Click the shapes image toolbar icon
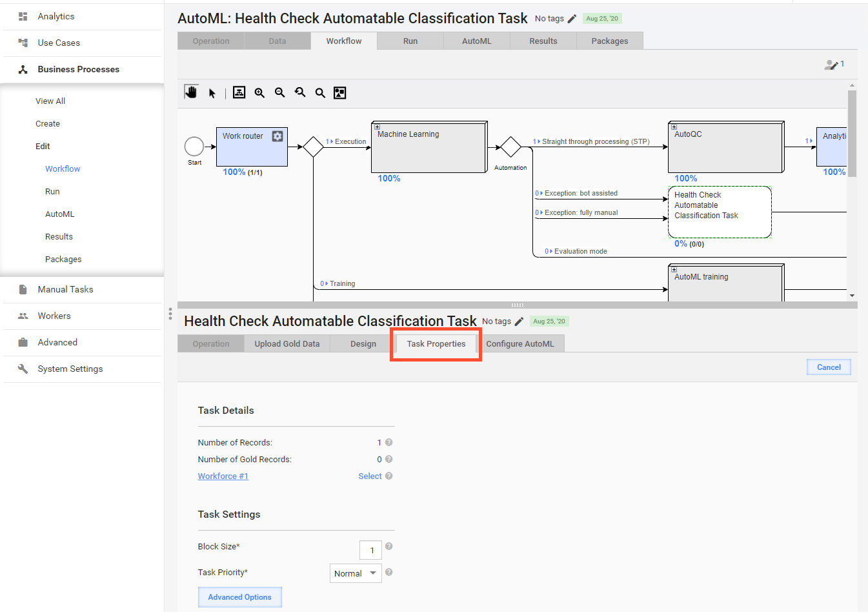Image resolution: width=868 pixels, height=612 pixels. 340,93
